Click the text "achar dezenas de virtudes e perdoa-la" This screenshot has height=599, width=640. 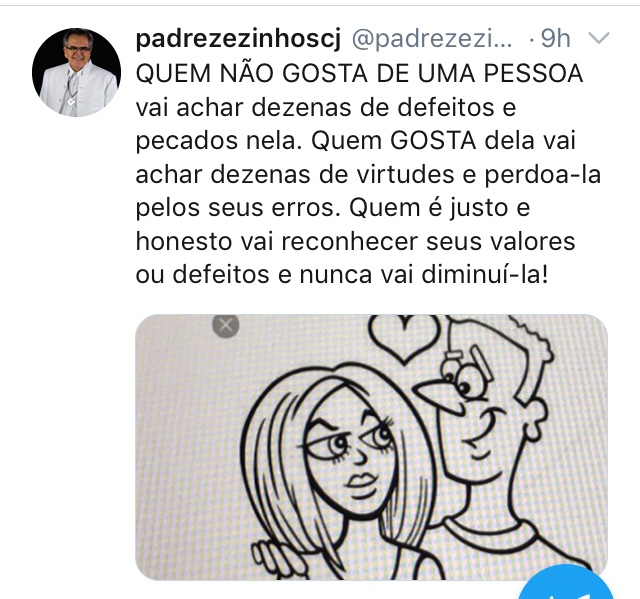(x=368, y=175)
